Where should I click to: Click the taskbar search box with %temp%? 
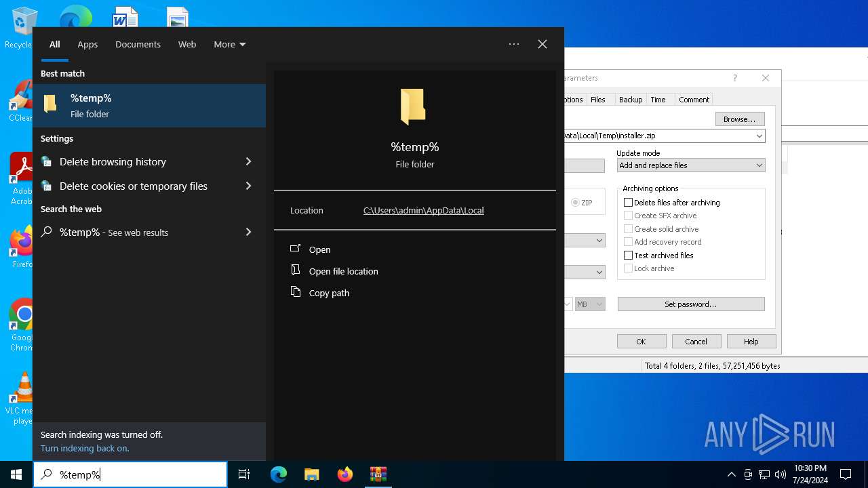(x=130, y=474)
